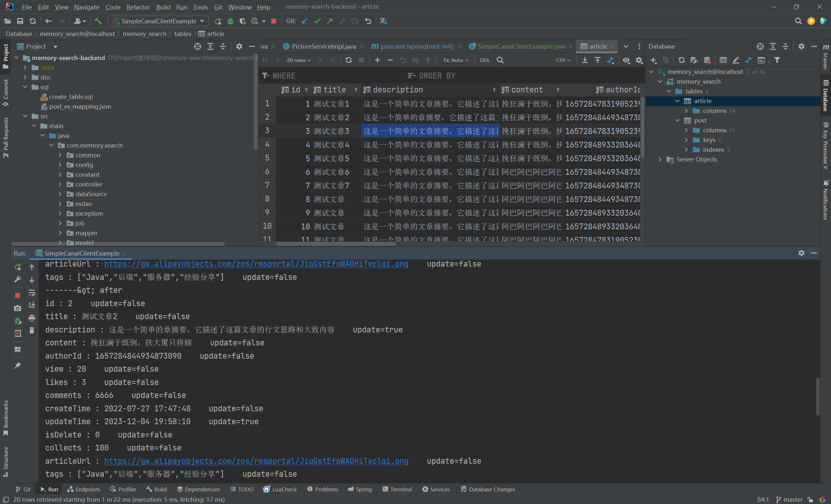Add a new row with the plus icon
The width and height of the screenshot is (831, 504).
[378, 60]
